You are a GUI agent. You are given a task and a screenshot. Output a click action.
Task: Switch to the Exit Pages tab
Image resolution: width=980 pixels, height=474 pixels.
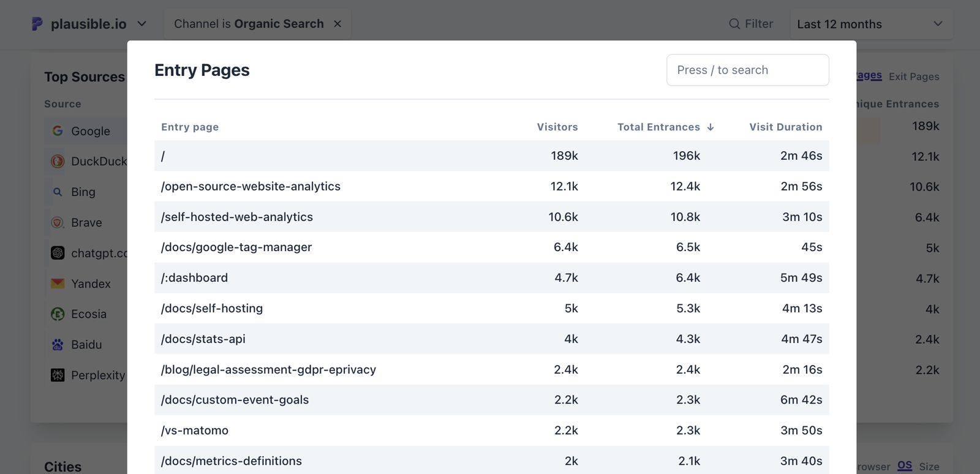pos(914,77)
